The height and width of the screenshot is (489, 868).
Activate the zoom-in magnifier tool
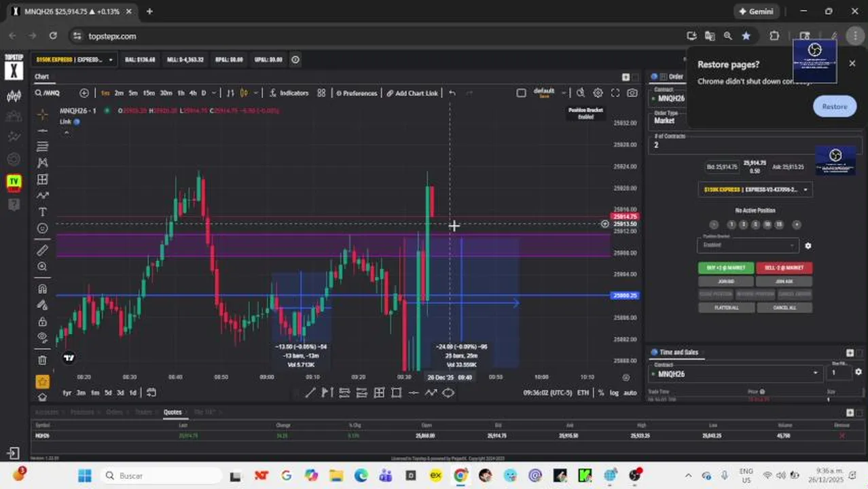click(42, 267)
